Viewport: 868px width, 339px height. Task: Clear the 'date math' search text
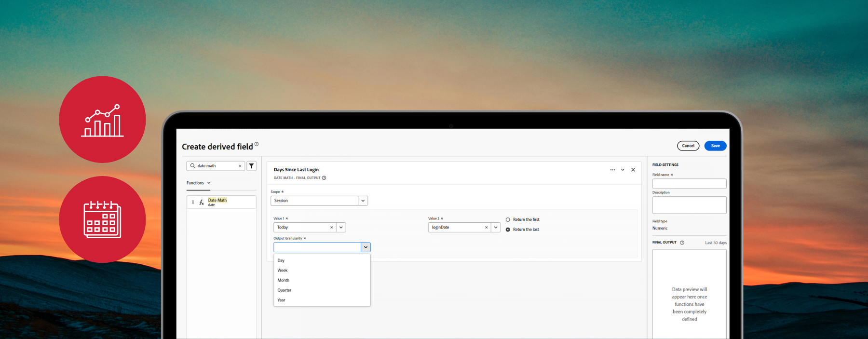coord(240,166)
